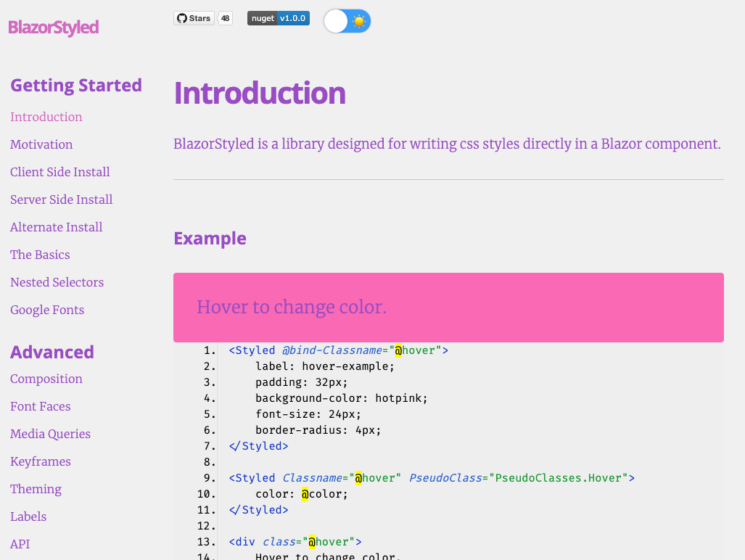Open the Theming page

(x=36, y=489)
